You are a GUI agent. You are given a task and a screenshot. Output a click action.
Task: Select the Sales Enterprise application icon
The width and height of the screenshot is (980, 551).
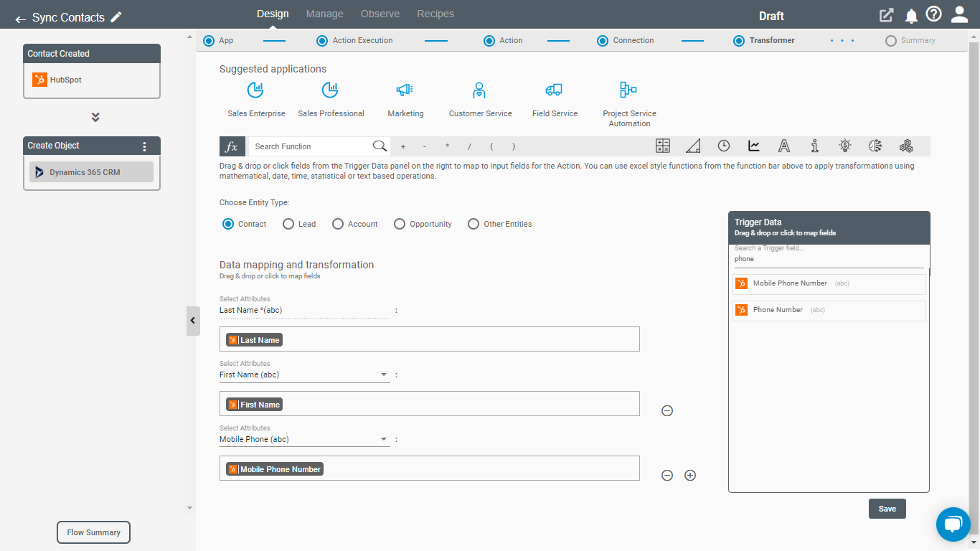(256, 90)
